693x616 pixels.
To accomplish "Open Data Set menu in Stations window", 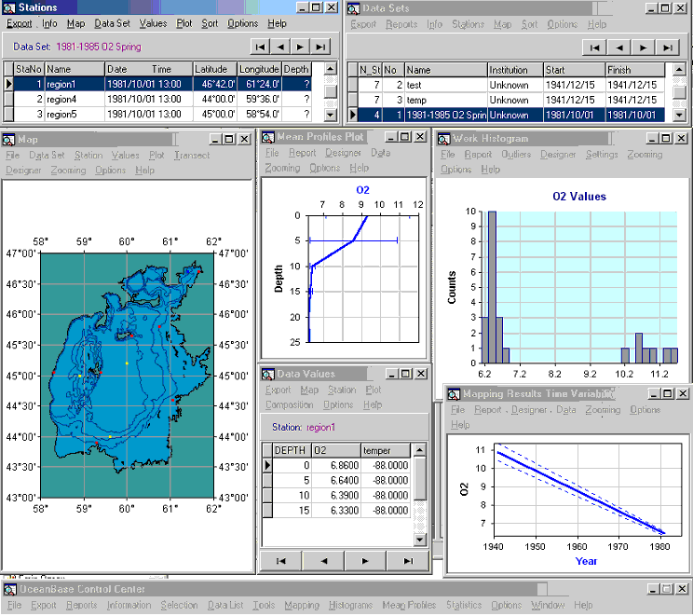I will coord(113,24).
